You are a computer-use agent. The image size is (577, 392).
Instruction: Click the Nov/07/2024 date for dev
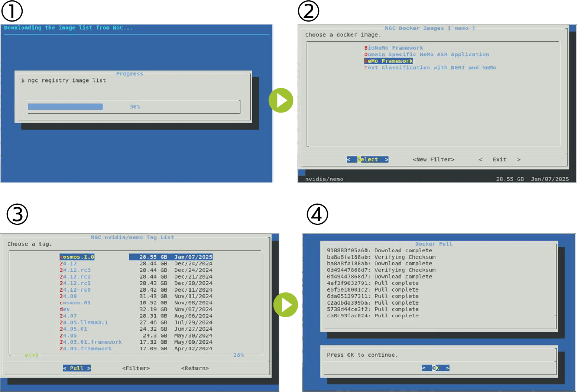[193, 309]
